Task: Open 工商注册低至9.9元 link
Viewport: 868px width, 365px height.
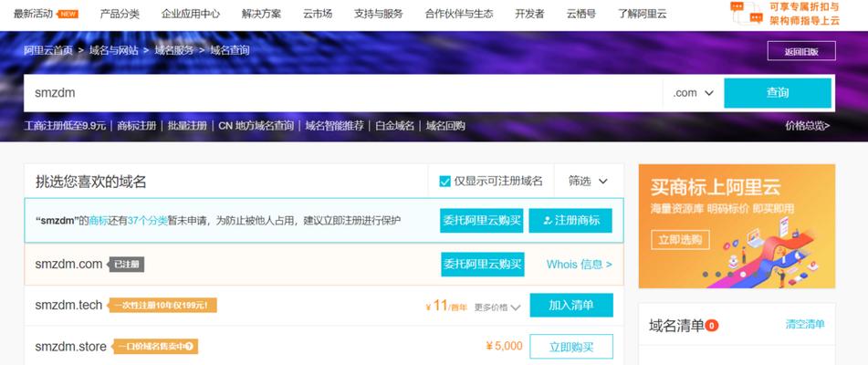Action: coord(65,126)
